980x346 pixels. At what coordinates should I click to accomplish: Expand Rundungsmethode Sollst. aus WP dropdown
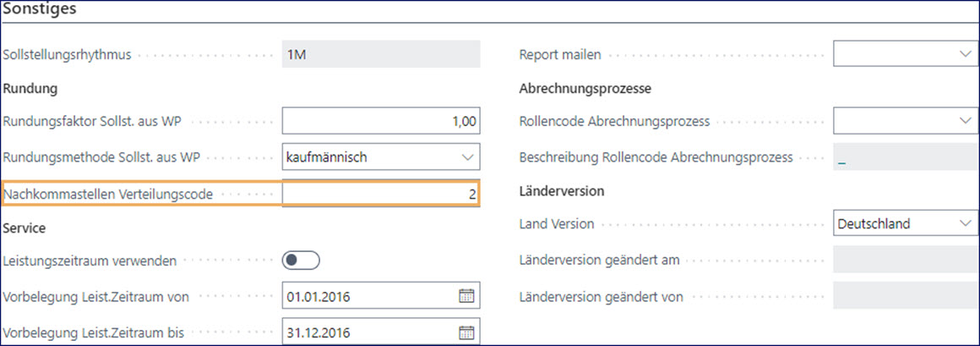[466, 157]
